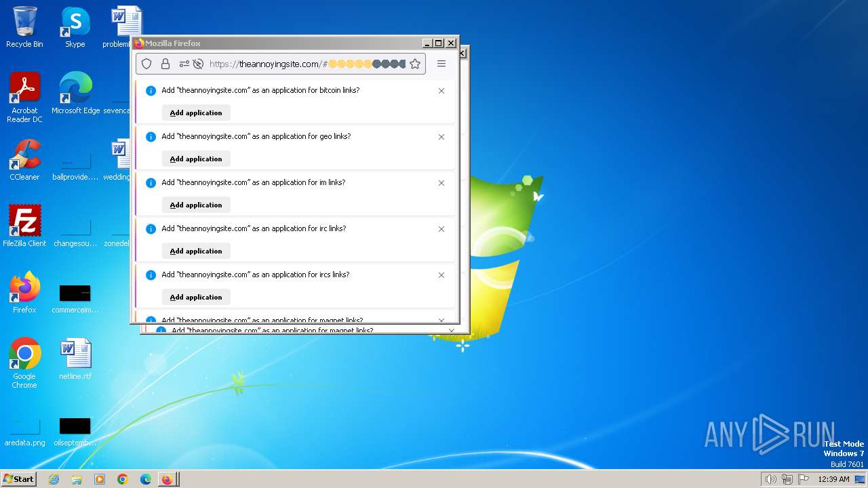
Task: Close the front Mozilla Firefox window
Action: (x=451, y=43)
